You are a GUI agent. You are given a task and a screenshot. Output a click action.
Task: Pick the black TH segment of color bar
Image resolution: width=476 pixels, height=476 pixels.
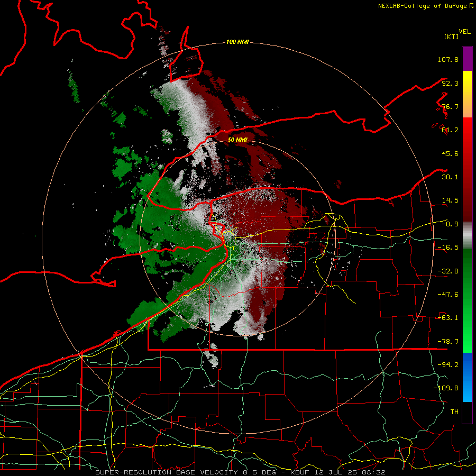(467, 412)
